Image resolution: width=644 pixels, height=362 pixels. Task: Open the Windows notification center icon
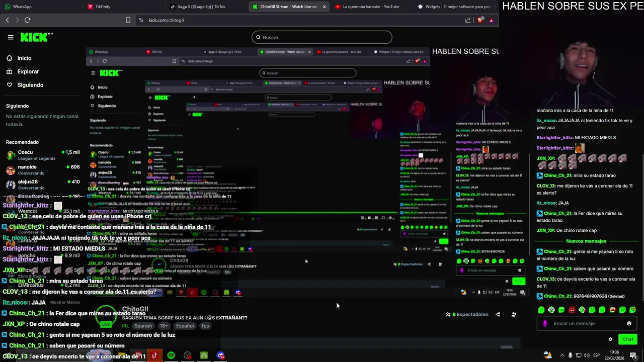[x=633, y=355]
